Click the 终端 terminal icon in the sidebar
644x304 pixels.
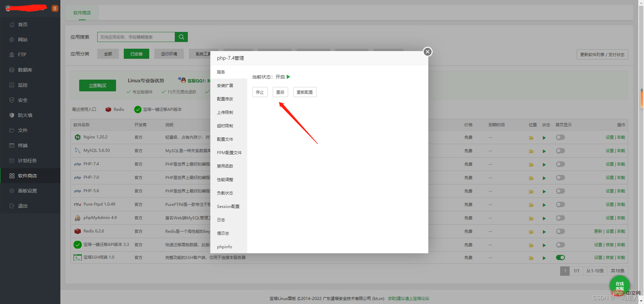pyautogui.click(x=12, y=145)
